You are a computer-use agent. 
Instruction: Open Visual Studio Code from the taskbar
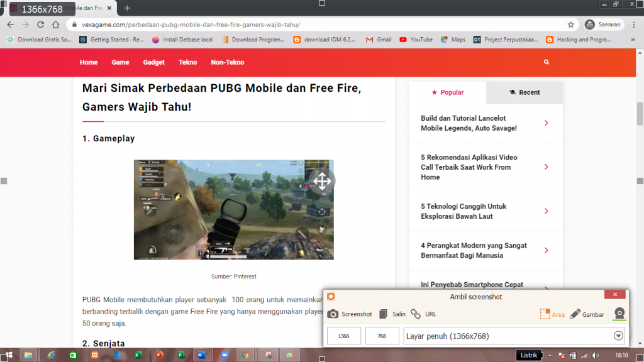(116, 355)
